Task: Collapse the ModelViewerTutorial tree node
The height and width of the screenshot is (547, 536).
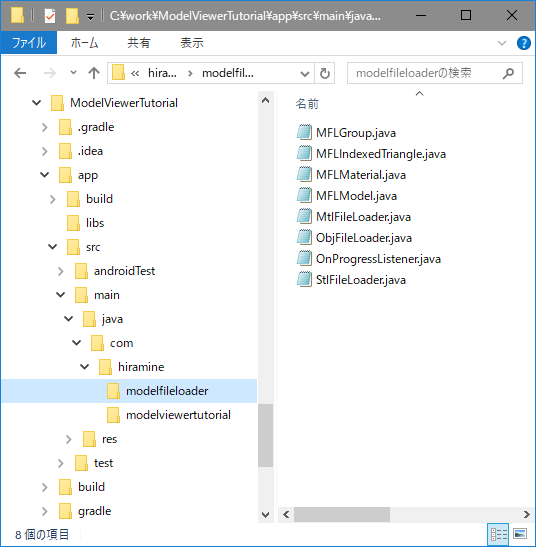Action: (36, 103)
